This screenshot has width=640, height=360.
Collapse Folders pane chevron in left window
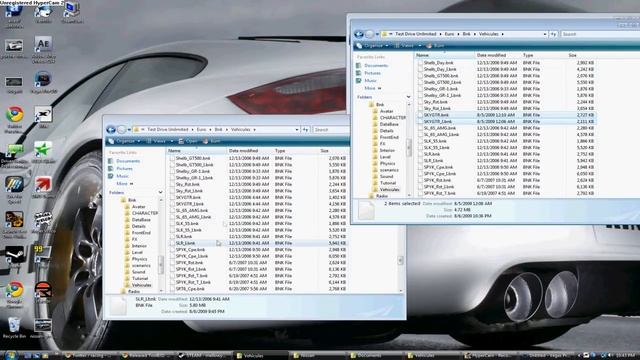coord(160,193)
